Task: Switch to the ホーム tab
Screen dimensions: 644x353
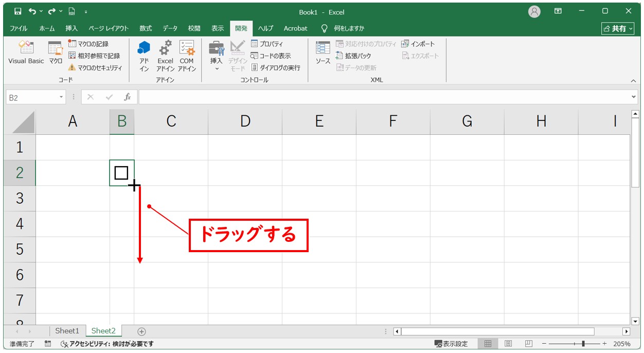Action: pos(47,28)
